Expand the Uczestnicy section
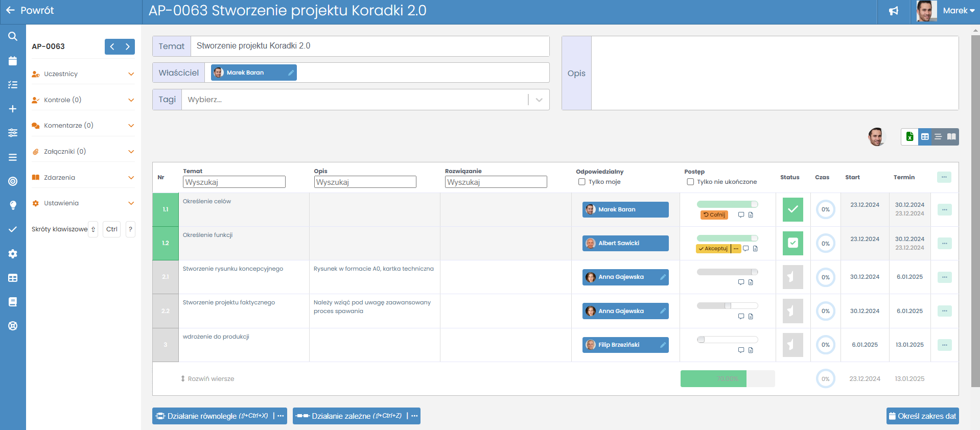 (83, 74)
